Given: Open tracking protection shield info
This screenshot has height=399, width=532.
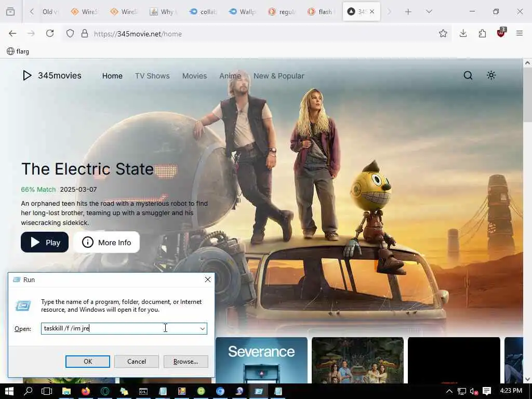Looking at the screenshot, I should coord(70,33).
